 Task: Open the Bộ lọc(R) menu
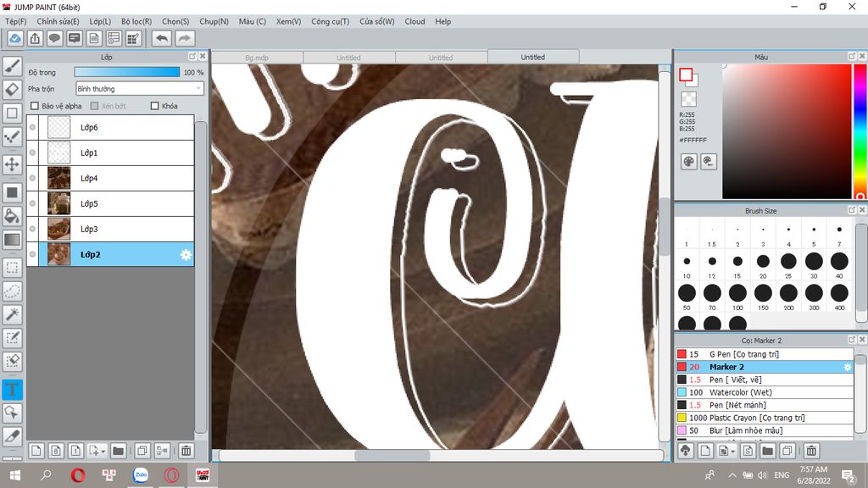pyautogui.click(x=136, y=21)
